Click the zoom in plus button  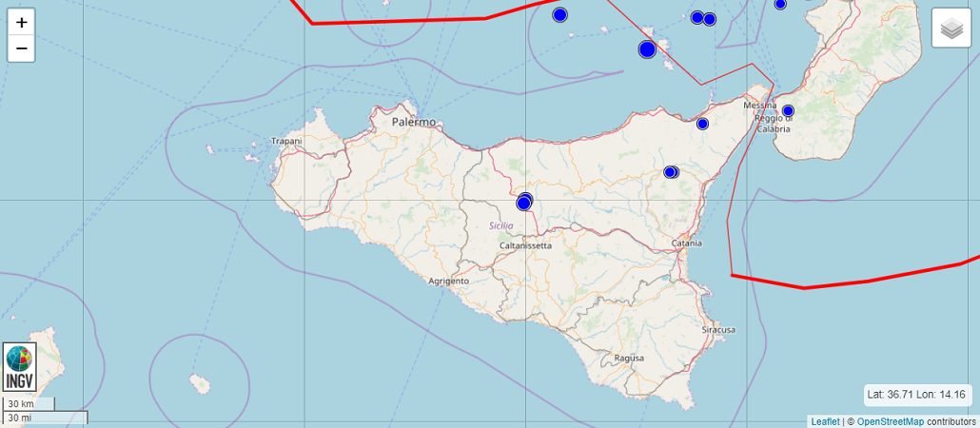21,22
